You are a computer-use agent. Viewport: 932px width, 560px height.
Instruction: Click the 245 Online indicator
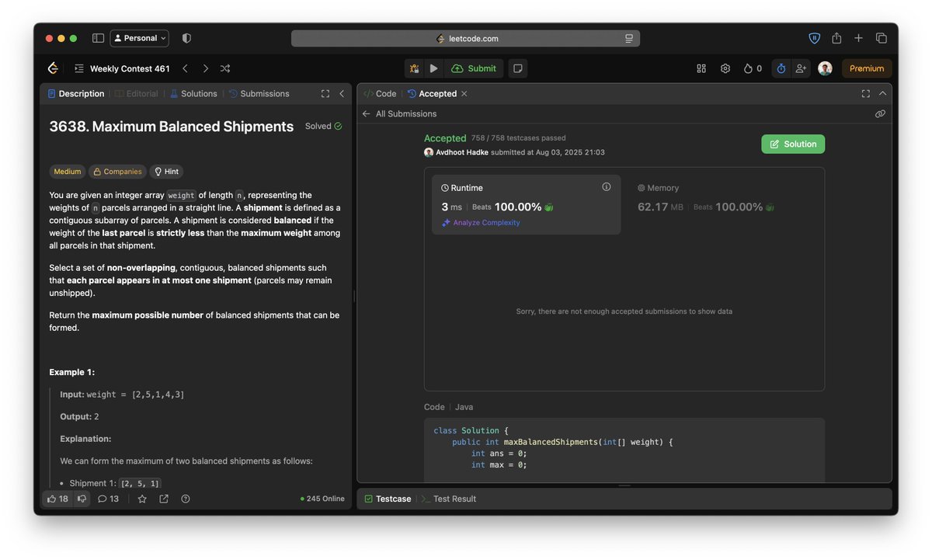coord(322,499)
